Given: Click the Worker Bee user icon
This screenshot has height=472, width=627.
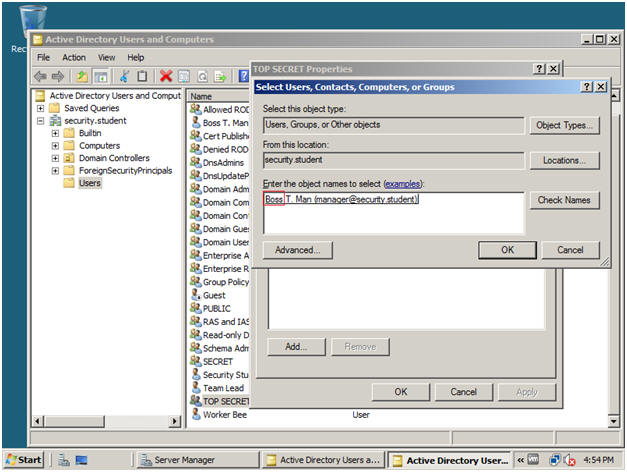Looking at the screenshot, I should coord(196,414).
